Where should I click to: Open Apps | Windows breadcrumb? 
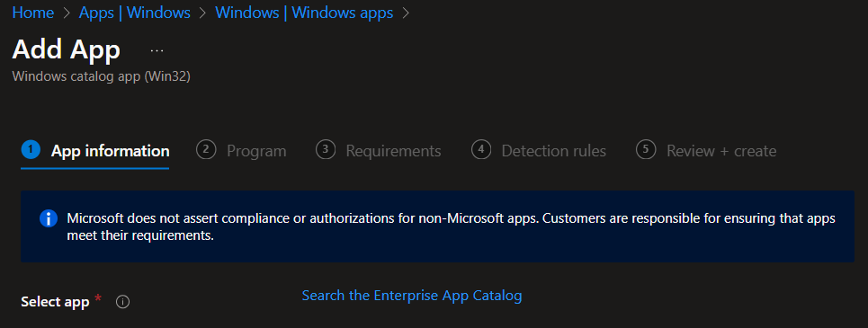pyautogui.click(x=135, y=13)
